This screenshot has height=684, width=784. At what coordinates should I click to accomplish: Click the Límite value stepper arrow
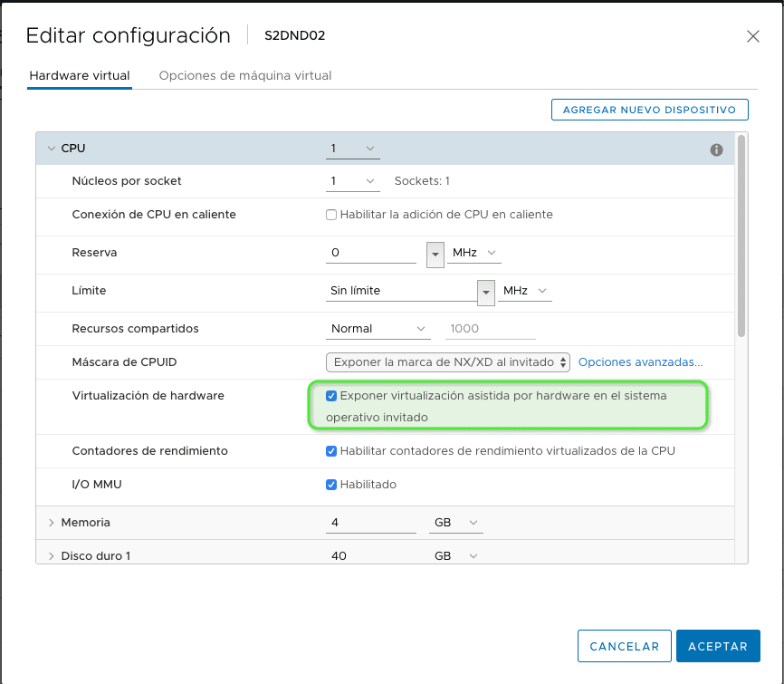click(x=486, y=292)
